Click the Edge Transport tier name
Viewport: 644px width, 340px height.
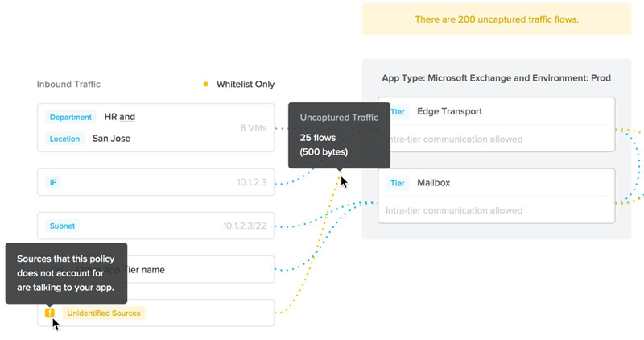(450, 111)
